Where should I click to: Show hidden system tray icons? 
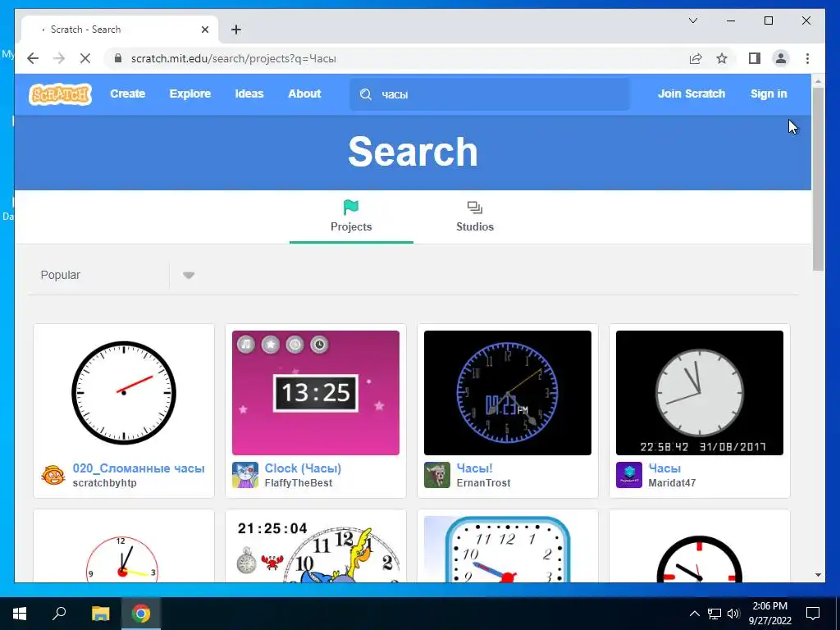[x=694, y=614]
